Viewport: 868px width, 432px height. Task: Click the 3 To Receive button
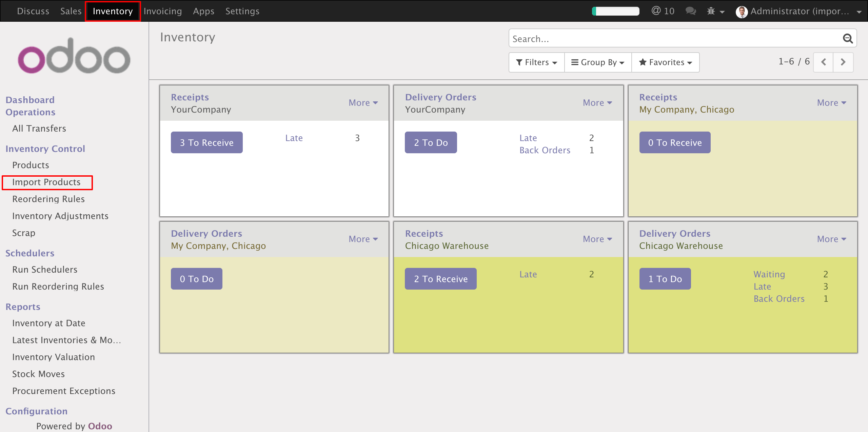pyautogui.click(x=206, y=142)
